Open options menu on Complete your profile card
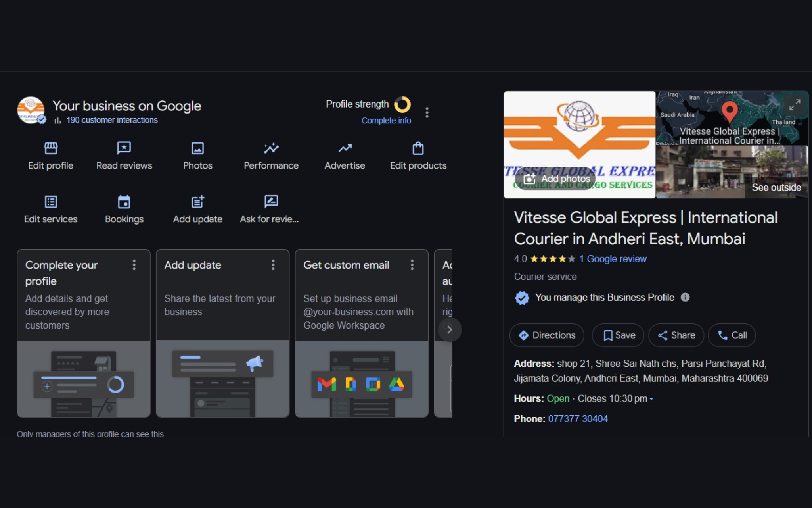 click(x=134, y=265)
